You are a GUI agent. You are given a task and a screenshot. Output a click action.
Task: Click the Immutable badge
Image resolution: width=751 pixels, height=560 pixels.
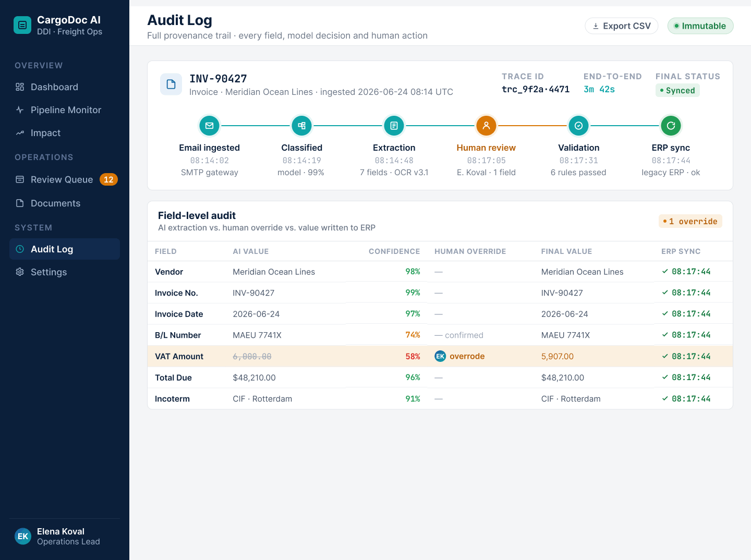click(x=700, y=26)
